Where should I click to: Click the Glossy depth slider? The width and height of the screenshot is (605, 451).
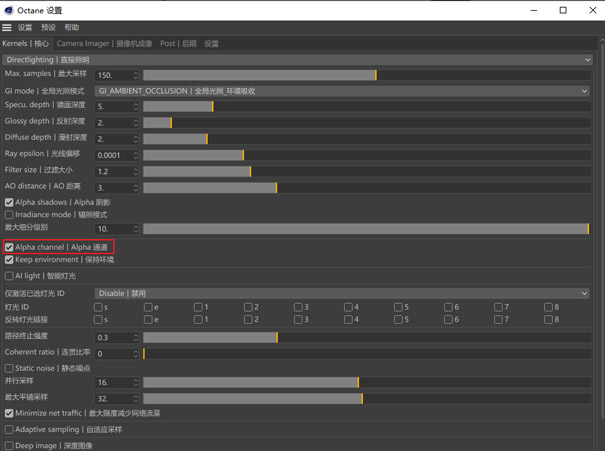367,123
